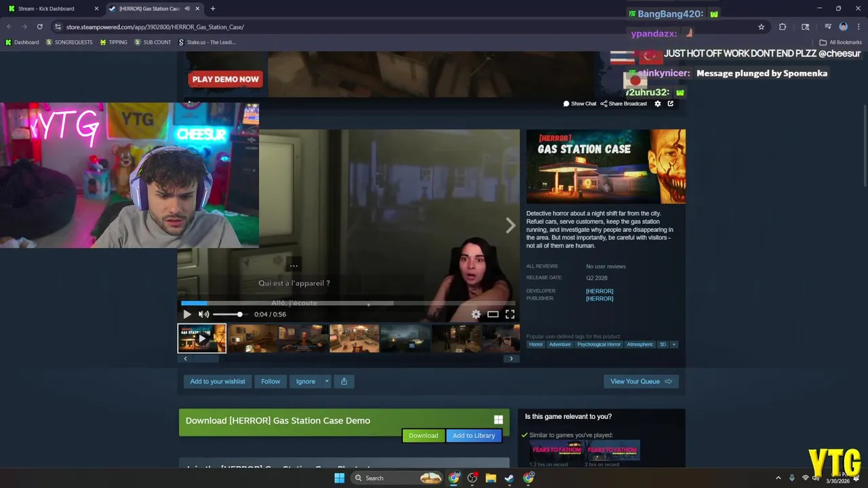The height and width of the screenshot is (488, 868).
Task: Reload the Steam store page
Action: (x=40, y=27)
